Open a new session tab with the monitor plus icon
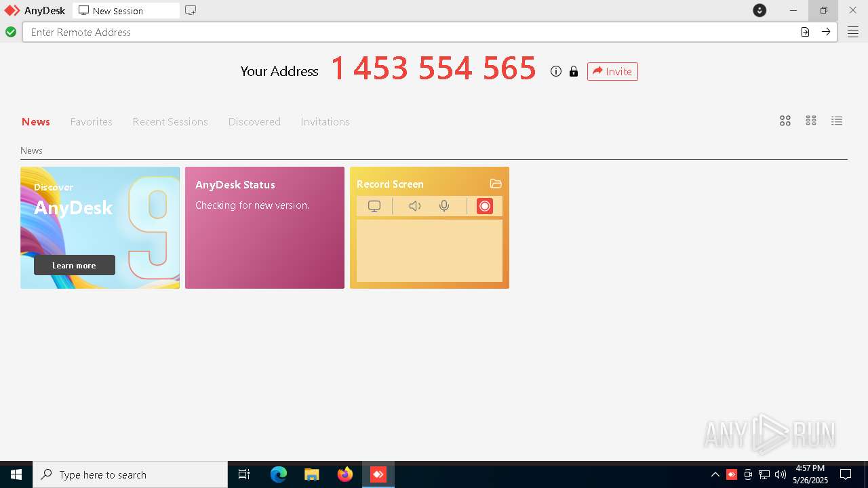The width and height of the screenshot is (868, 488). [x=191, y=10]
